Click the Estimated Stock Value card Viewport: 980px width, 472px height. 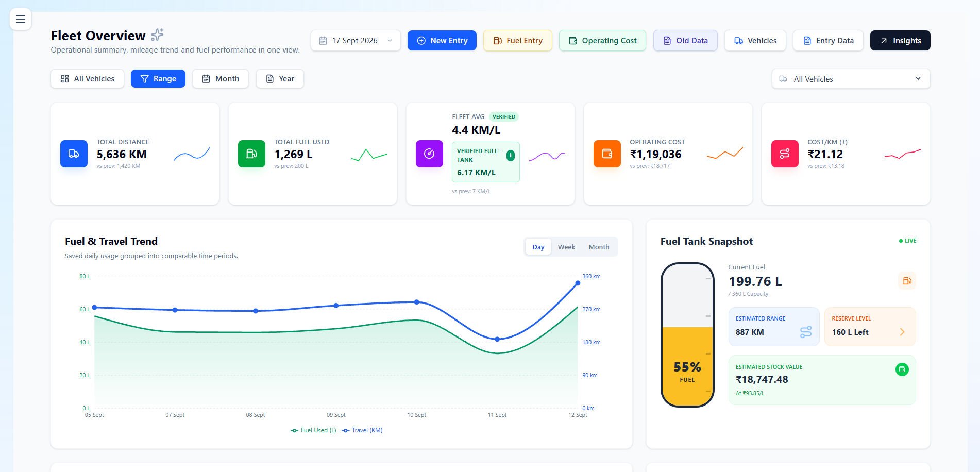pos(822,380)
